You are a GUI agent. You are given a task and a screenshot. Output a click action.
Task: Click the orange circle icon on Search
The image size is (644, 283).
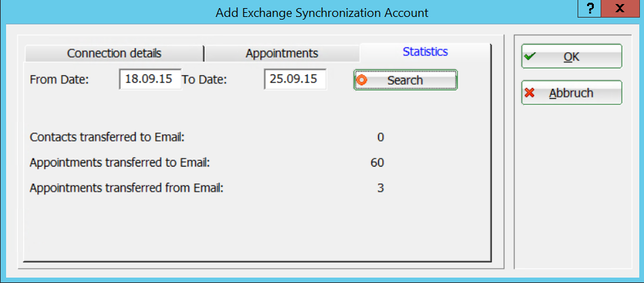click(362, 80)
